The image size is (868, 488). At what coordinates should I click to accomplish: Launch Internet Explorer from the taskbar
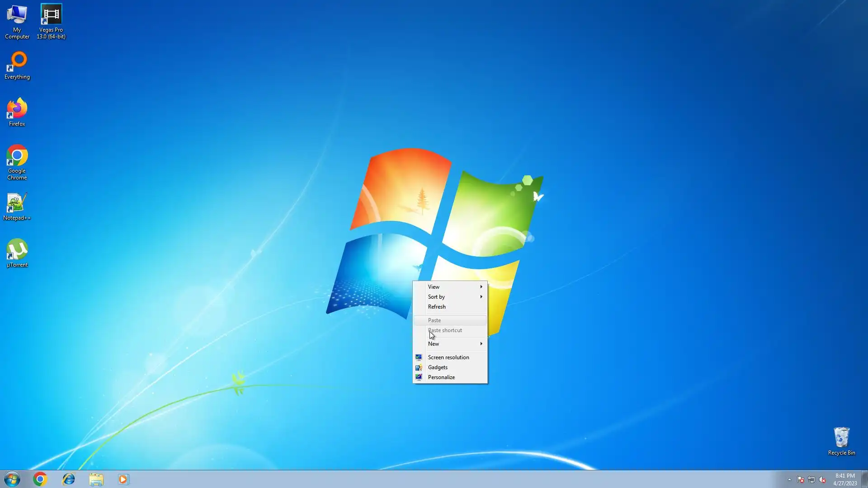point(68,479)
